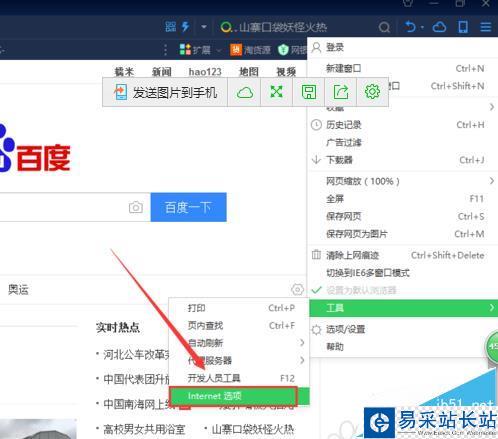Choose 保存网页 in menu
The image size is (498, 439).
point(402,216)
